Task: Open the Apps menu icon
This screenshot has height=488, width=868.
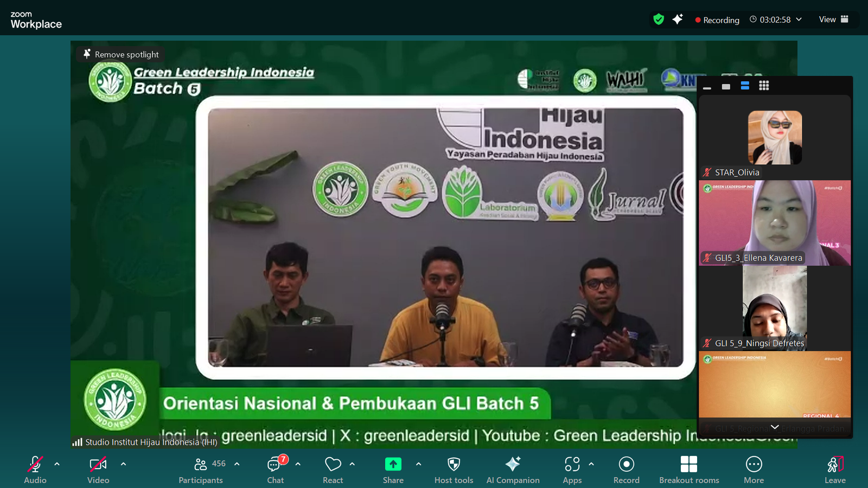Action: [x=572, y=465]
